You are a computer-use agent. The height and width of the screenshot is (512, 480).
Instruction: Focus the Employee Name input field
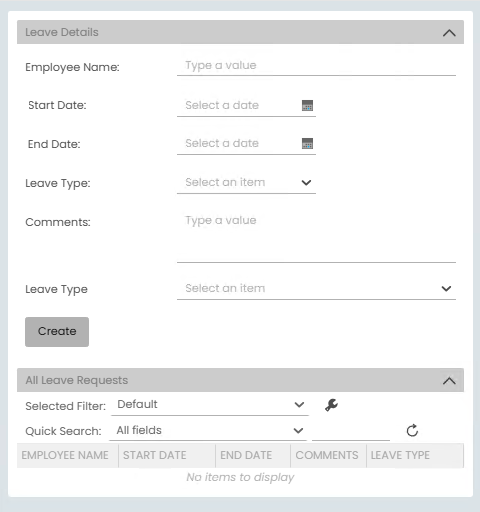pyautogui.click(x=316, y=66)
